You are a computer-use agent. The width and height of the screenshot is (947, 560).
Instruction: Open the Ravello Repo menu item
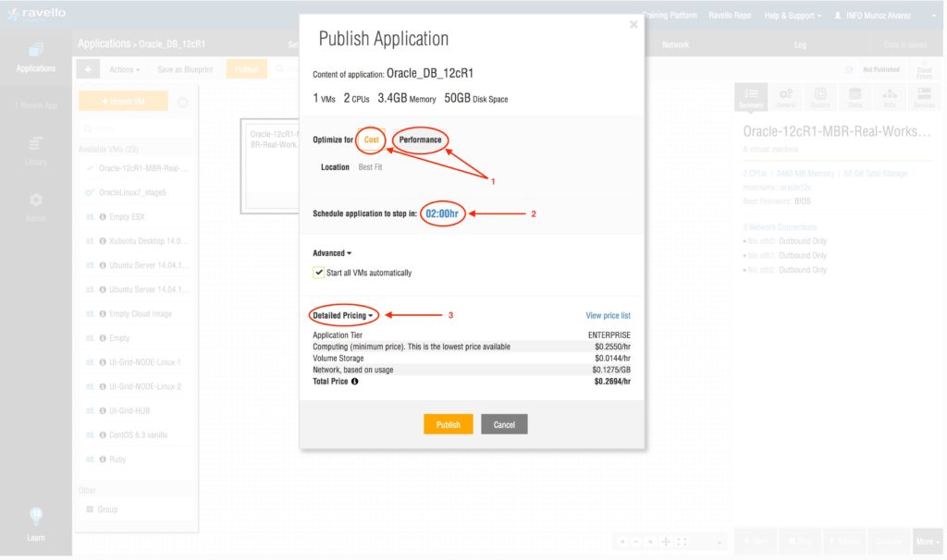[x=730, y=16]
